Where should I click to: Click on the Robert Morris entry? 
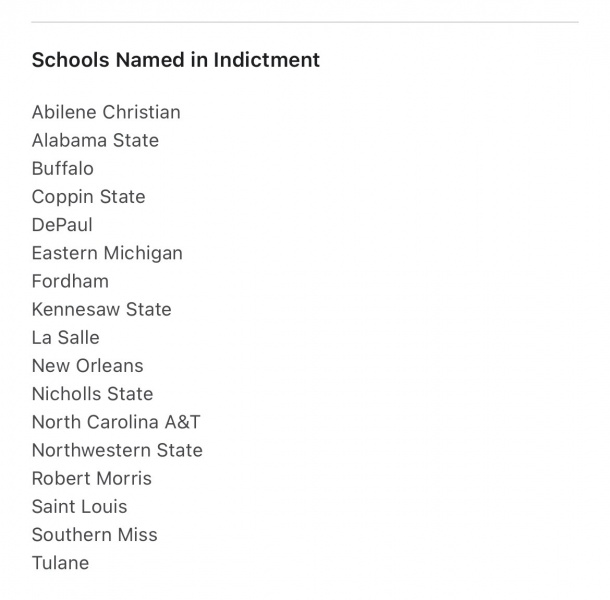(92, 478)
